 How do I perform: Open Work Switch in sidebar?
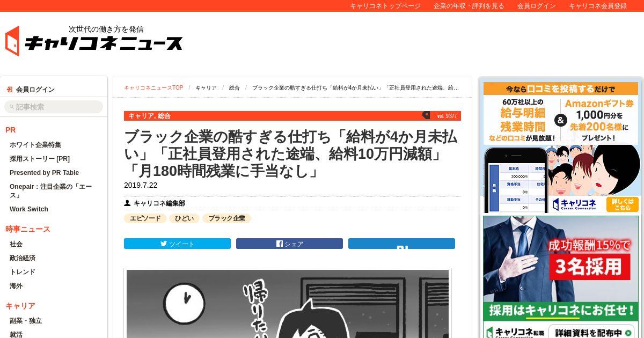pyautogui.click(x=29, y=209)
